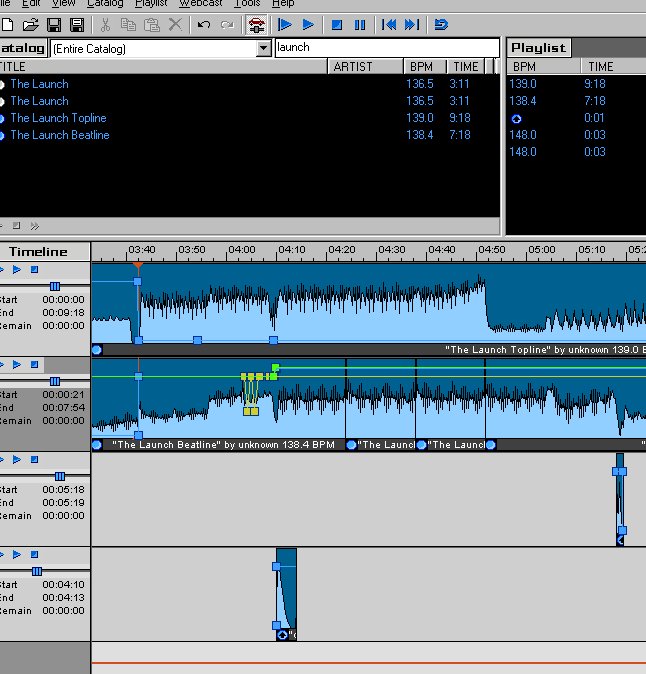
Task: Expand the (Entire Catalog) dropdown arrow
Action: point(263,48)
